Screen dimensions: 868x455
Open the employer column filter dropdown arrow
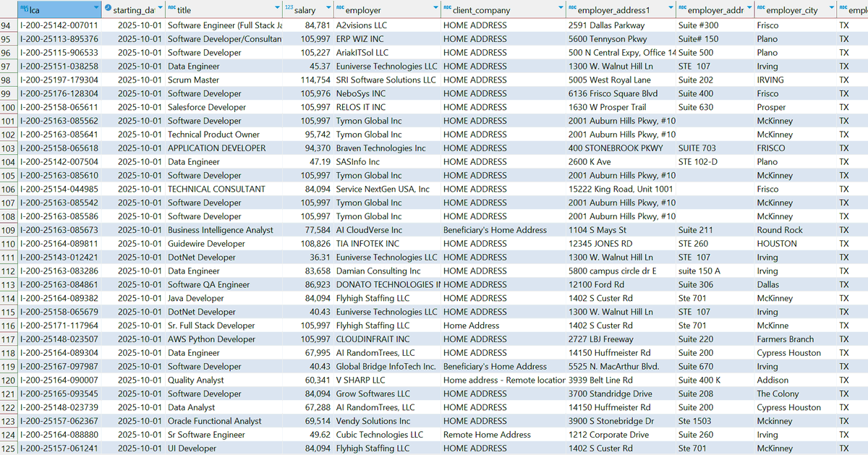point(435,9)
